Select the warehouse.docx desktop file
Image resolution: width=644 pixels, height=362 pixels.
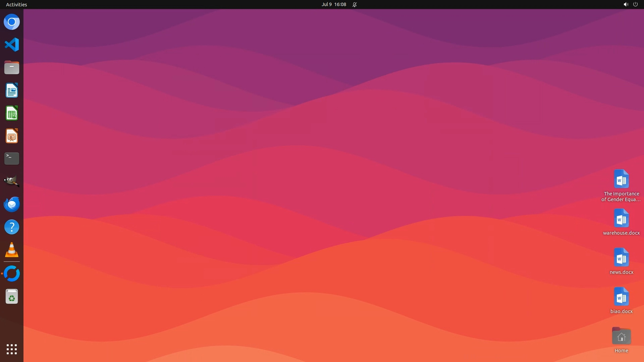click(x=621, y=222)
